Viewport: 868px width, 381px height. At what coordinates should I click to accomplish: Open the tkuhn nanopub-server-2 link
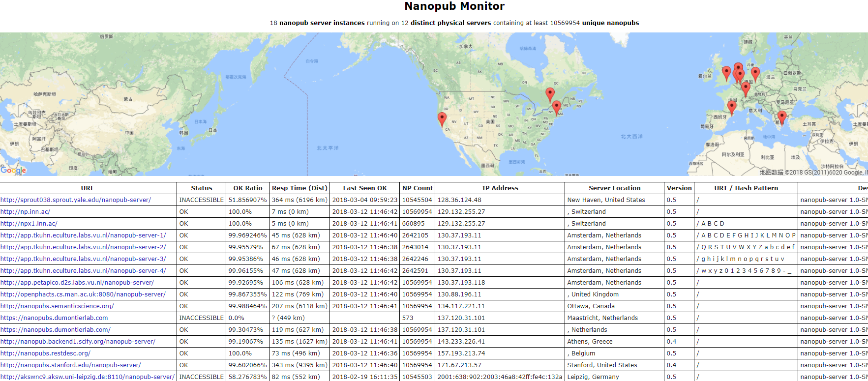click(83, 247)
